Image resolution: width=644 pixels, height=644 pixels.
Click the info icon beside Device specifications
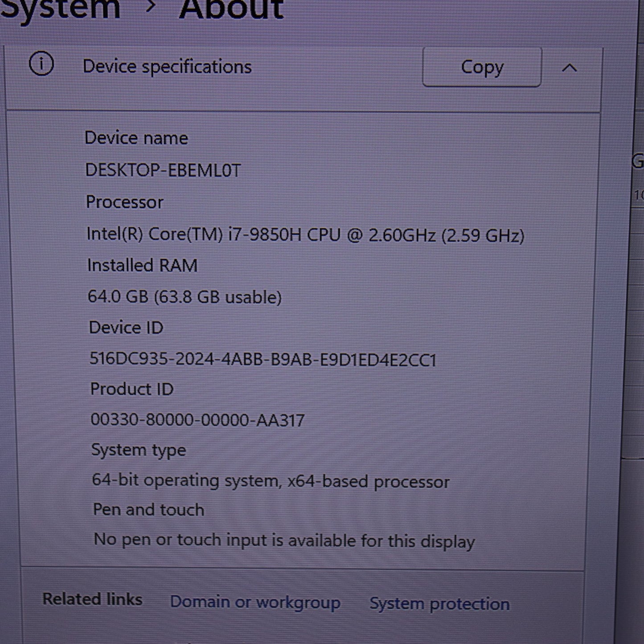(x=41, y=66)
